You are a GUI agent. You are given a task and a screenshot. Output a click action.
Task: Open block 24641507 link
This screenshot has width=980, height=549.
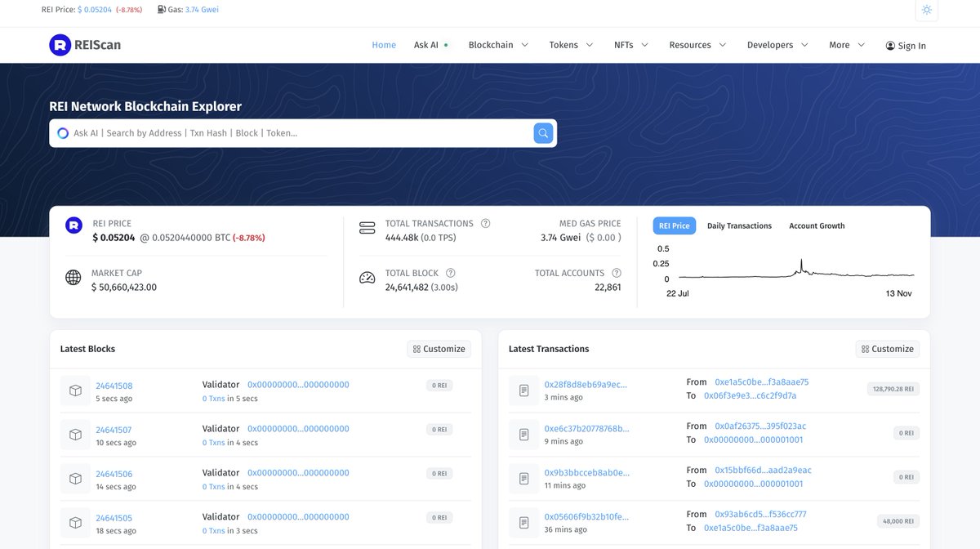[114, 430]
